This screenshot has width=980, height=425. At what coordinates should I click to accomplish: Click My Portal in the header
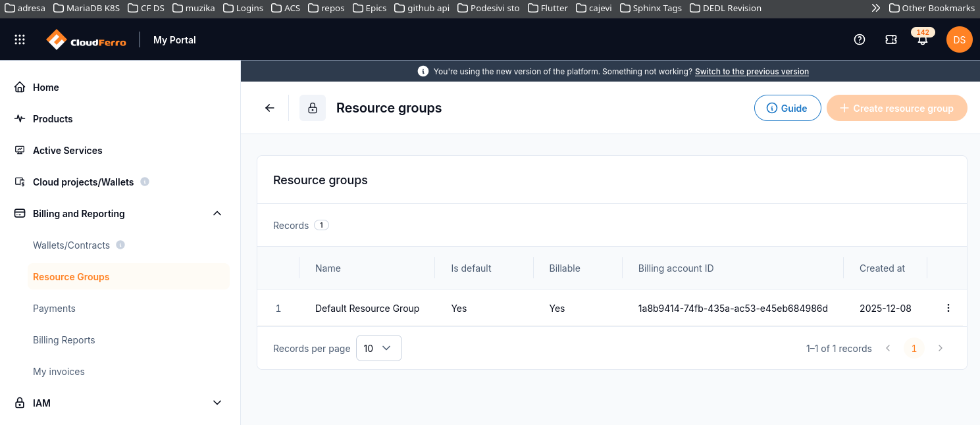coord(174,39)
